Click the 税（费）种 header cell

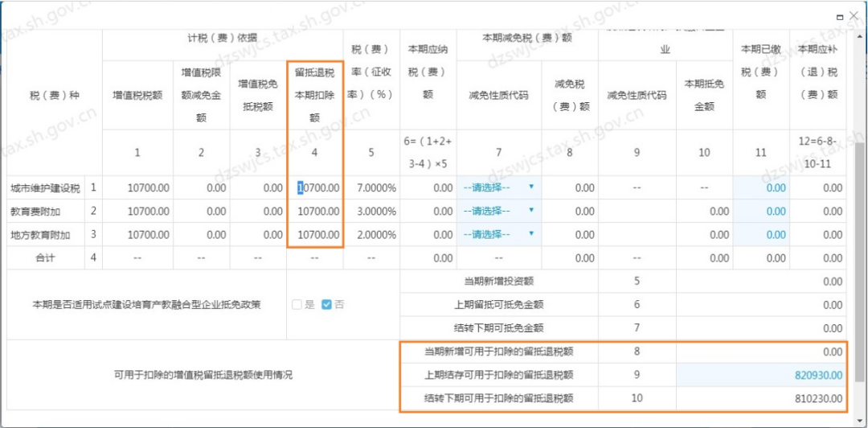click(x=55, y=96)
